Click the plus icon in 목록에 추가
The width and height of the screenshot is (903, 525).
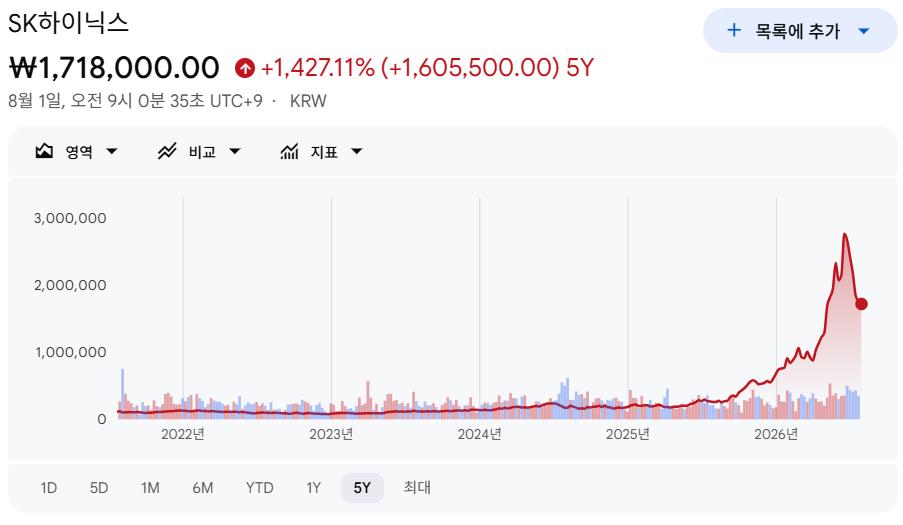734,30
